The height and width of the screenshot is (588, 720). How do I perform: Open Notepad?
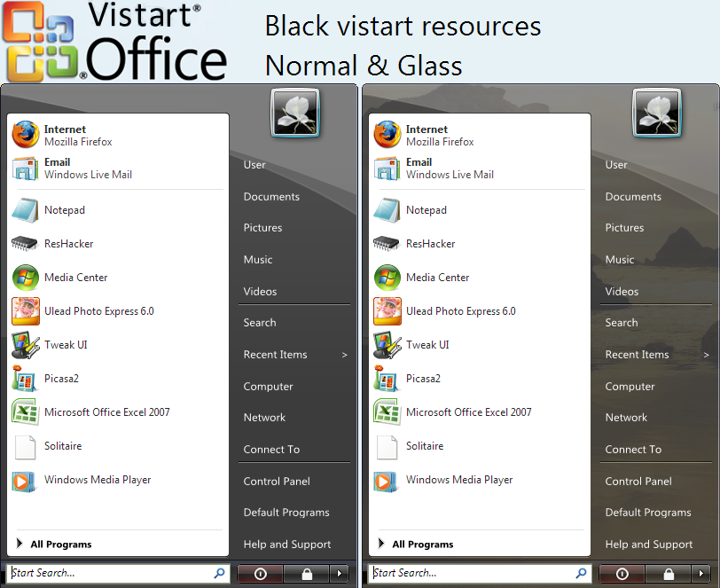[64, 210]
